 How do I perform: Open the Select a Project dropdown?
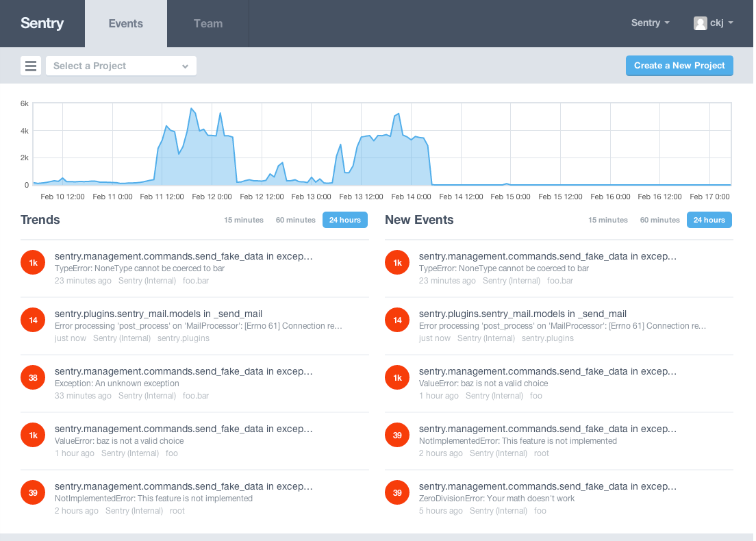click(121, 66)
